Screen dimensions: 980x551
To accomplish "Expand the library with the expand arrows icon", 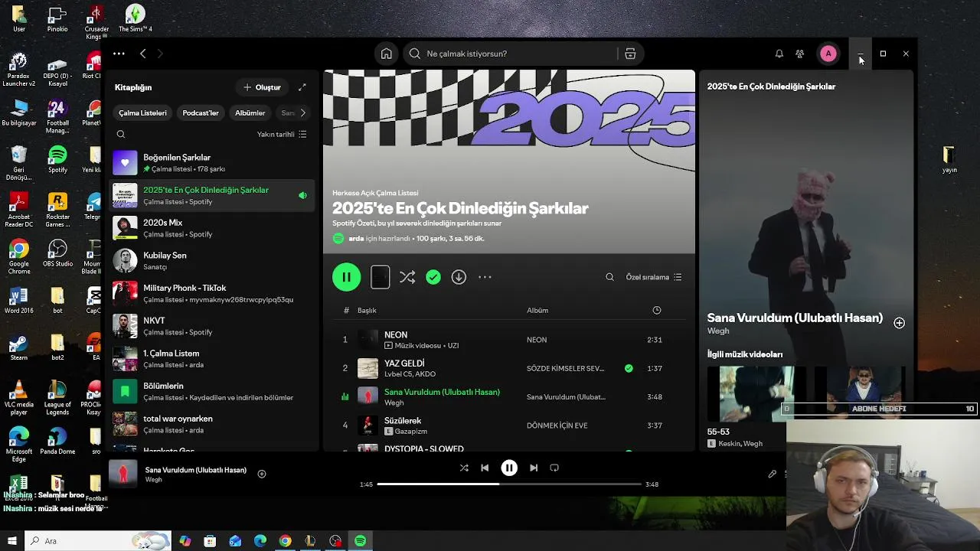I will point(302,87).
